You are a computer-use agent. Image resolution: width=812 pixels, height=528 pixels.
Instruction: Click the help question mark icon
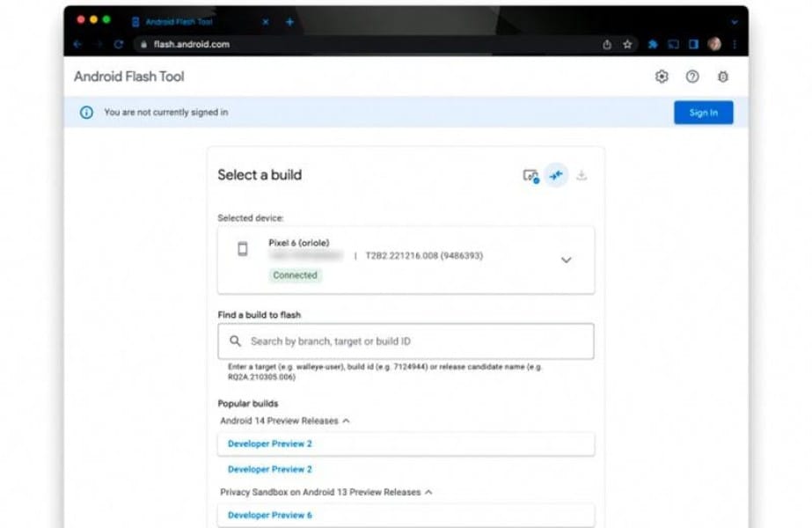click(692, 77)
